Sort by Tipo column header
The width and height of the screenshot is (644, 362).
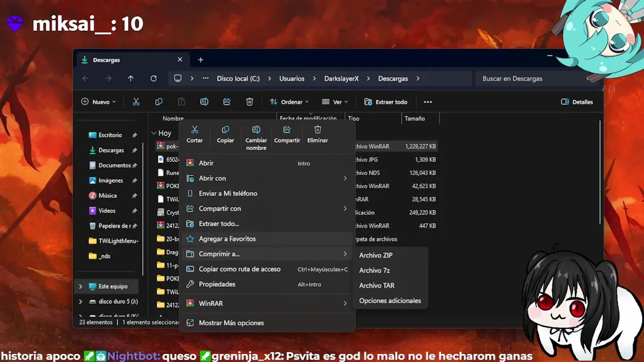click(354, 119)
